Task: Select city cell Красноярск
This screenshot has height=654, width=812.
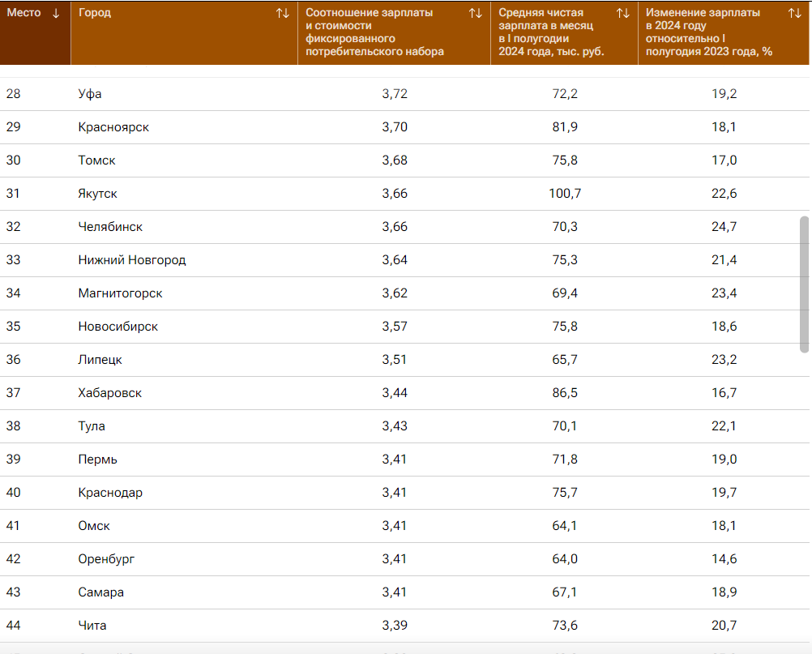Action: click(113, 127)
